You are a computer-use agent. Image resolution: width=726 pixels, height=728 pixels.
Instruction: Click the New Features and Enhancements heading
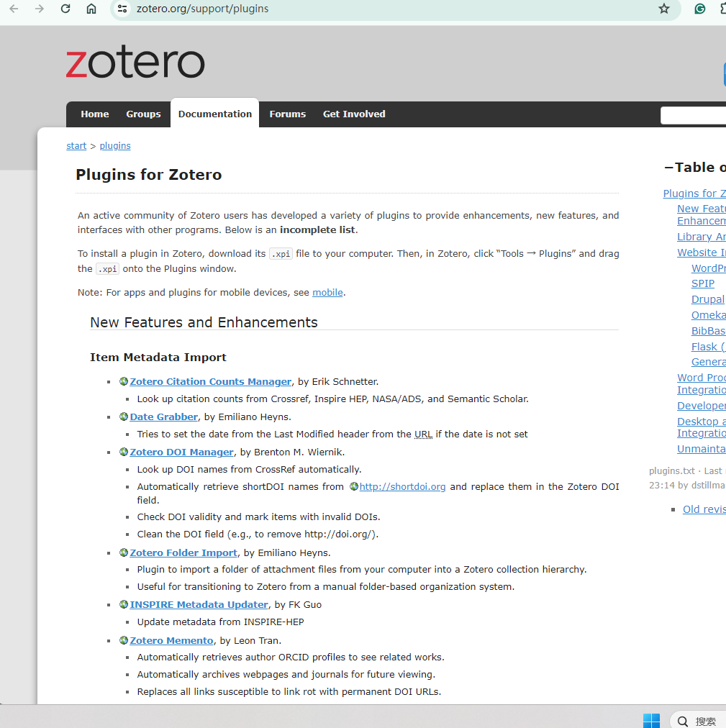tap(204, 322)
